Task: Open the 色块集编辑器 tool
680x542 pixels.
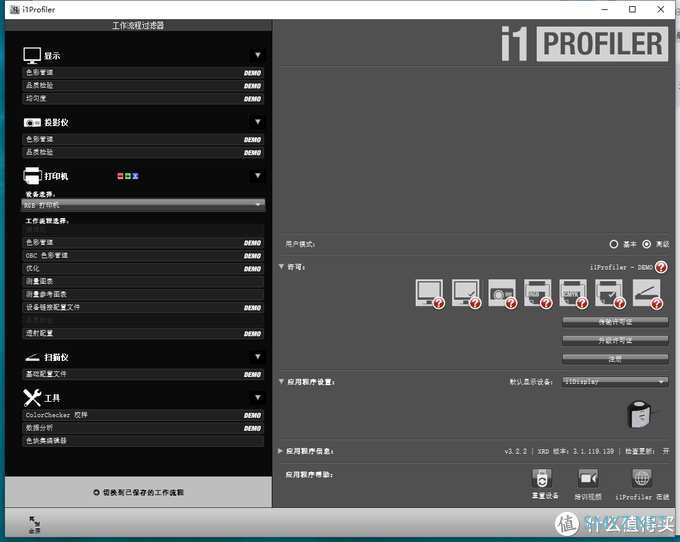Action: (143, 441)
